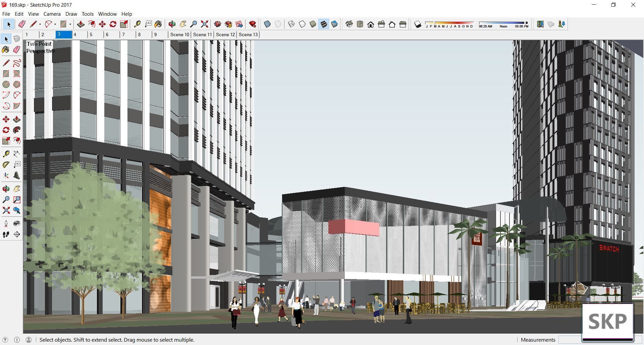Enable Hidden Line face style
Image resolution: width=644 pixels, height=345 pixels.
tap(302, 24)
